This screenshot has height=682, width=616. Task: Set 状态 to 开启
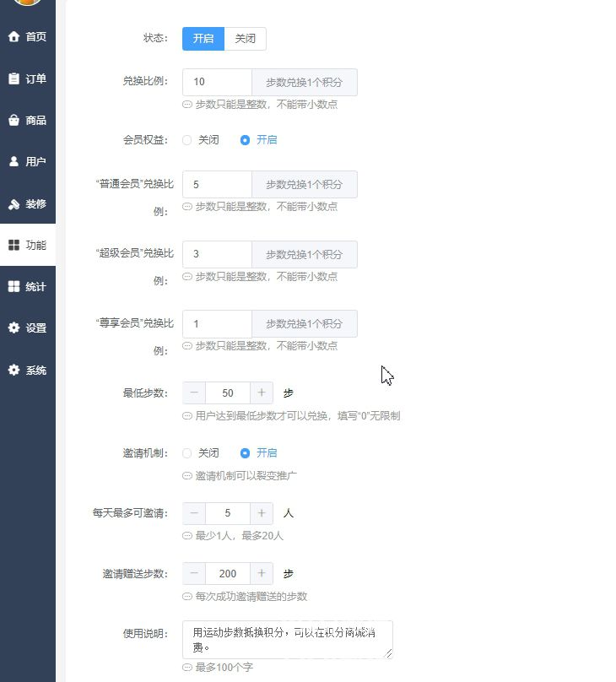pyautogui.click(x=203, y=39)
